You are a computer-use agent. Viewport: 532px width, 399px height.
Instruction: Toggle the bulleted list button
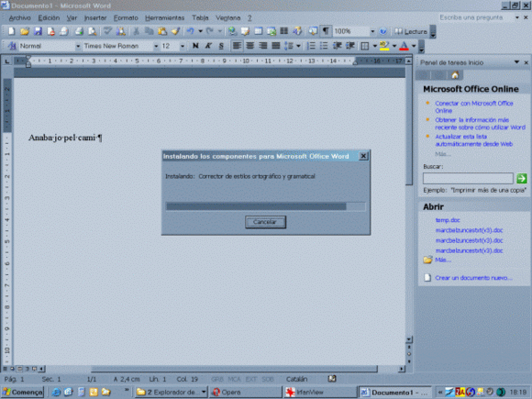(324, 46)
